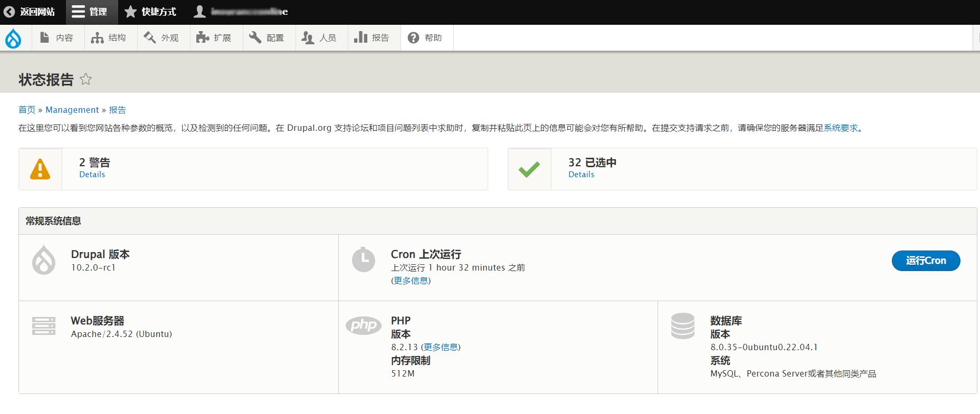The image size is (980, 414).
Task: Click the 常规系统信息 section heading
Action: point(53,221)
